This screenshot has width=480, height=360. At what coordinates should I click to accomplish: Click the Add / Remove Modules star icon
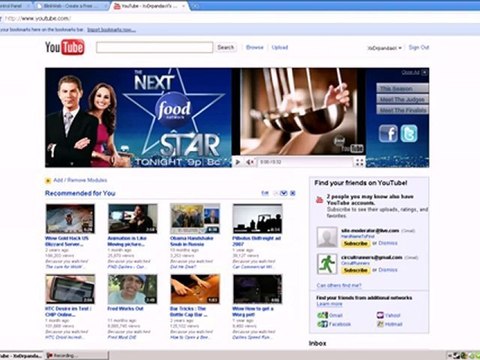(x=48, y=180)
